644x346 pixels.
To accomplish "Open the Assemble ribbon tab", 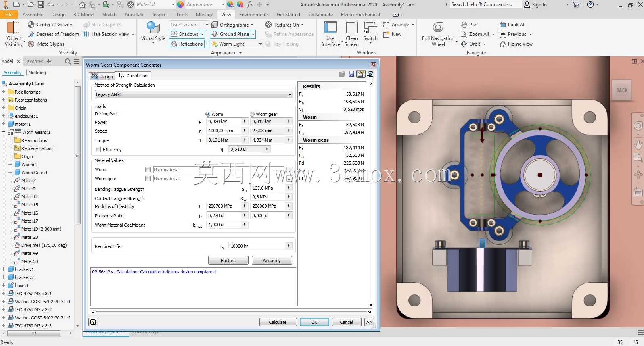I will (33, 15).
